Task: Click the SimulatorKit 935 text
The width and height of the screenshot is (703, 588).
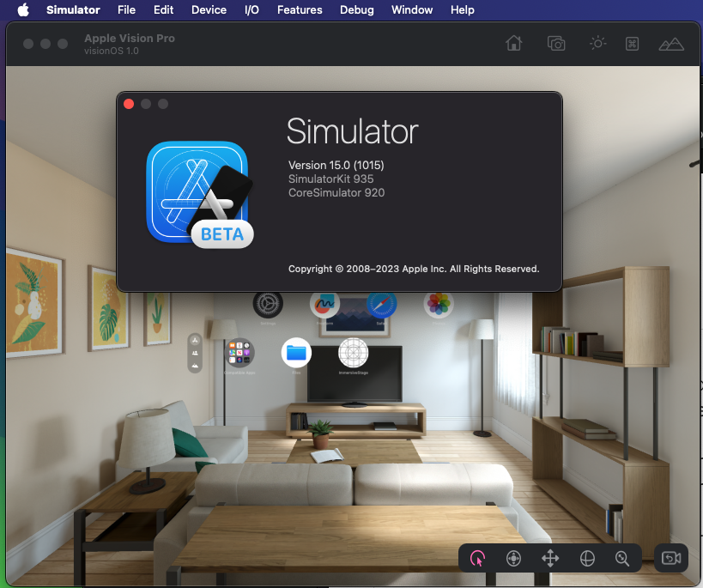Action: coord(330,179)
